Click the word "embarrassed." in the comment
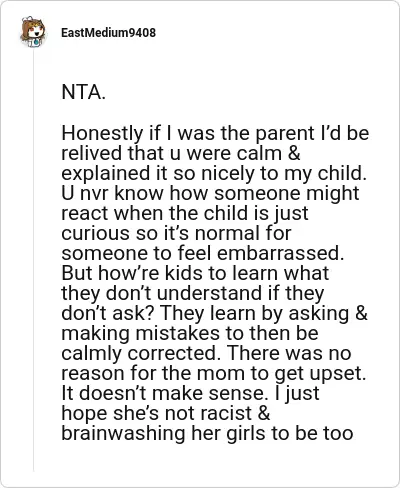This screenshot has width=400, height=488. tap(280, 253)
